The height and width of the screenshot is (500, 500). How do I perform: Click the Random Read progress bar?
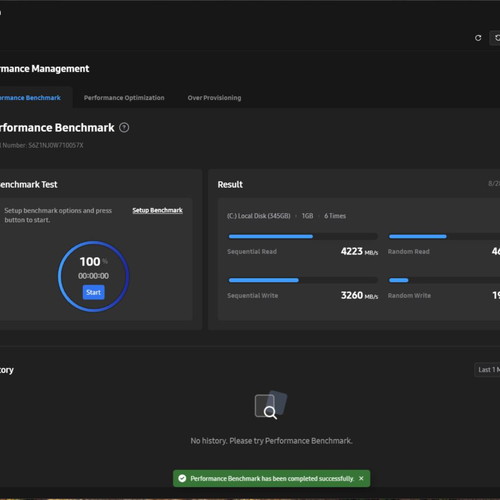[444, 236]
